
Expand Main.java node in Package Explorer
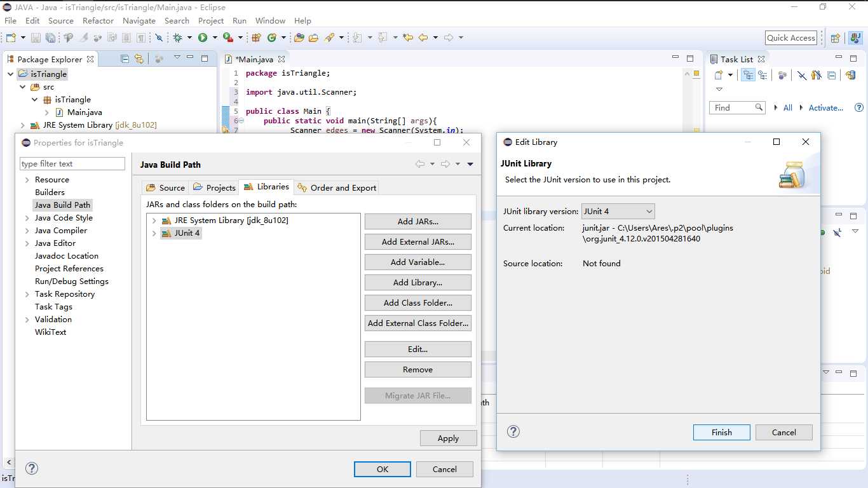coord(47,112)
